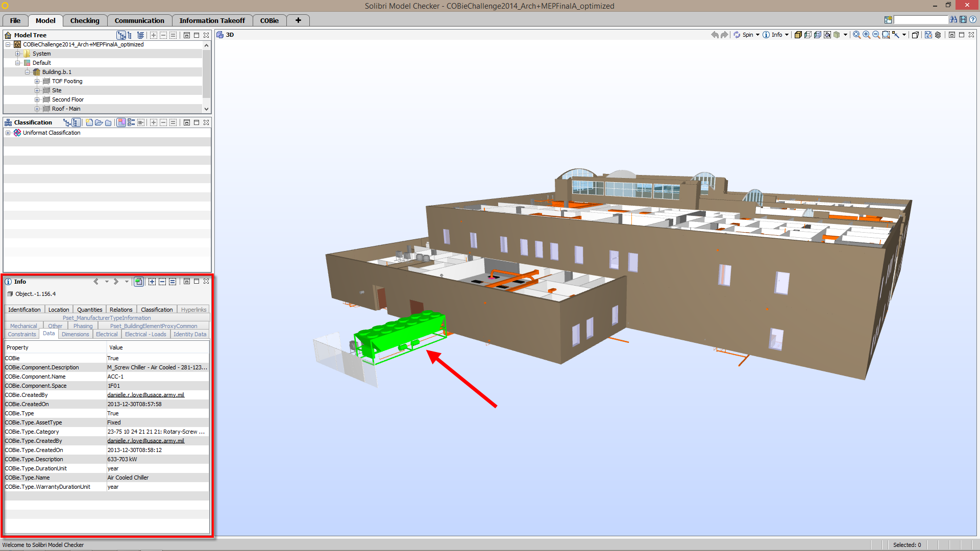
Task: Toggle the colored classification view button
Action: click(x=121, y=122)
